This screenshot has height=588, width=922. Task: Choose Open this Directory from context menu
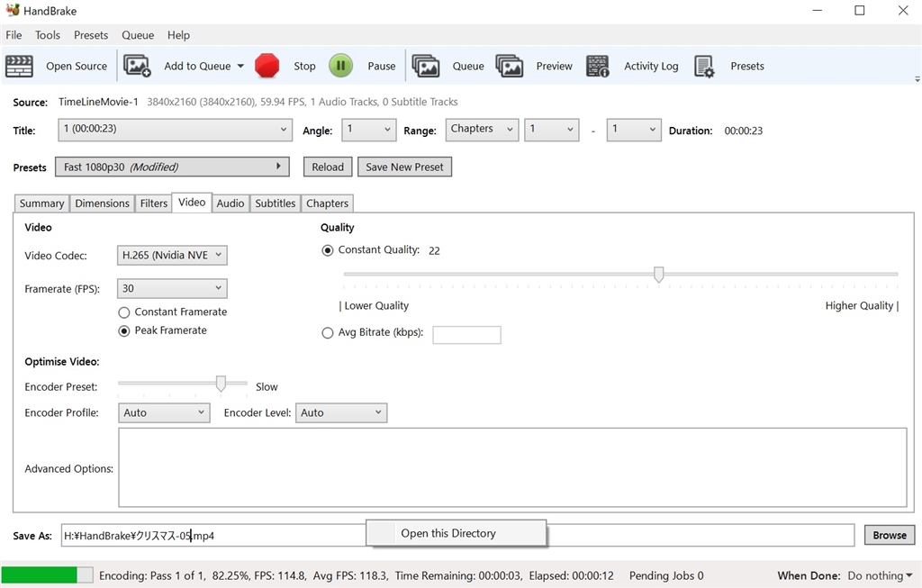pos(456,533)
